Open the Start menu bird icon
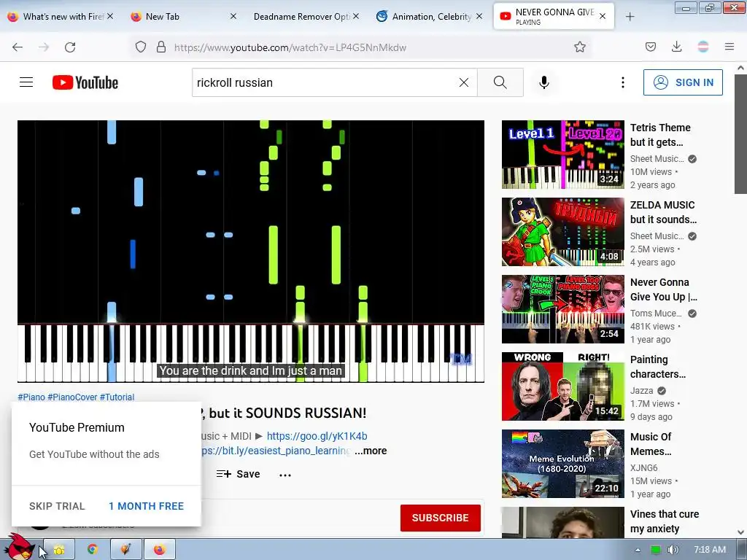Image resolution: width=747 pixels, height=560 pixels. 21,547
